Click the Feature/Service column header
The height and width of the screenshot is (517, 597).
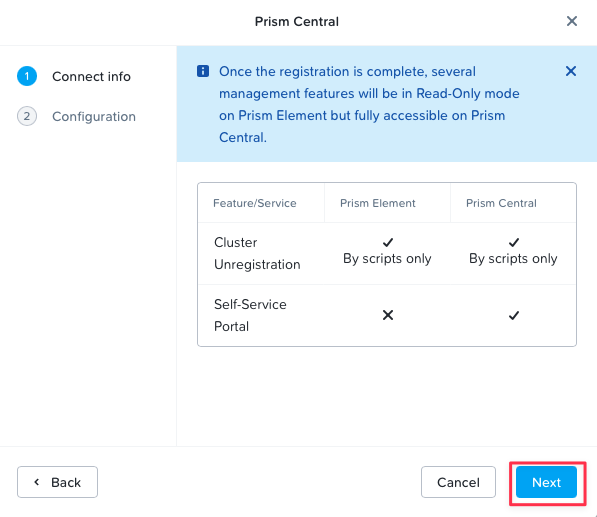click(x=254, y=203)
